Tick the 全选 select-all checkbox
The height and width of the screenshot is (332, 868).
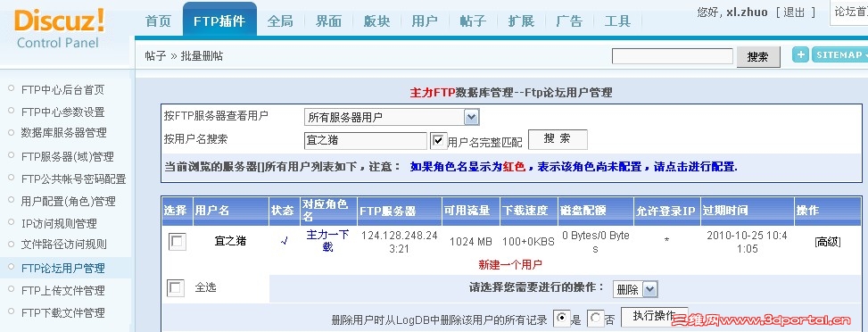176,288
